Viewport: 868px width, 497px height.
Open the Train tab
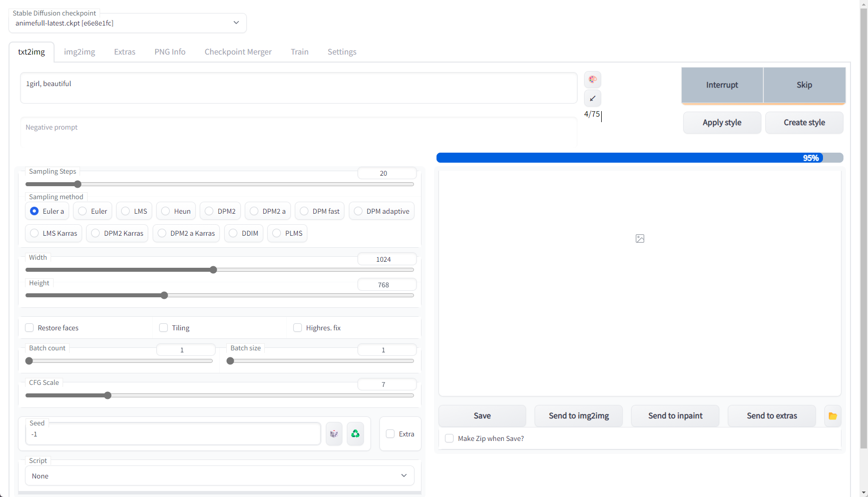click(x=300, y=52)
